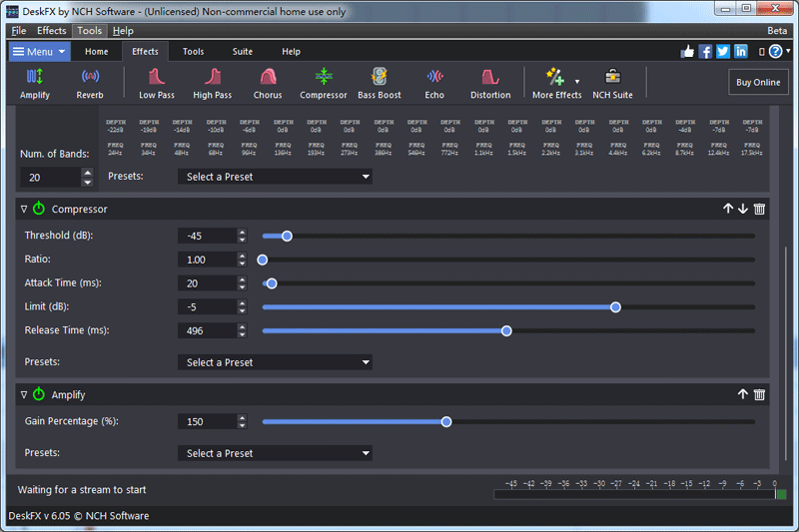Click the Ratio value field
This screenshot has height=532, width=799.
(208, 260)
